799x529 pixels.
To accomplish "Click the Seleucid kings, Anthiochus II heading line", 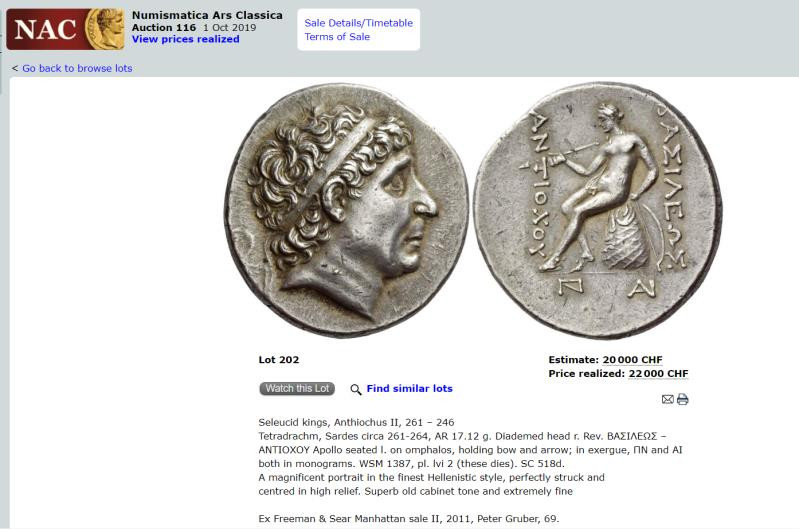I will tap(356, 422).
